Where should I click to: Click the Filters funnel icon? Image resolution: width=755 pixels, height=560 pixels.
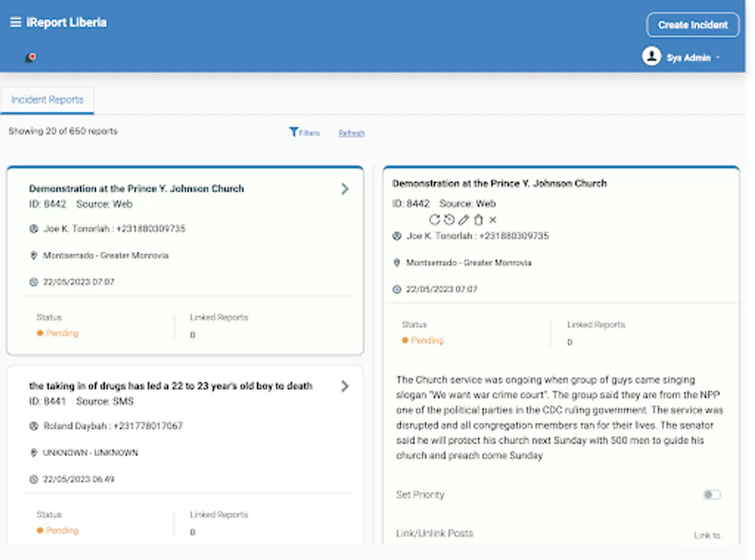[x=294, y=132]
